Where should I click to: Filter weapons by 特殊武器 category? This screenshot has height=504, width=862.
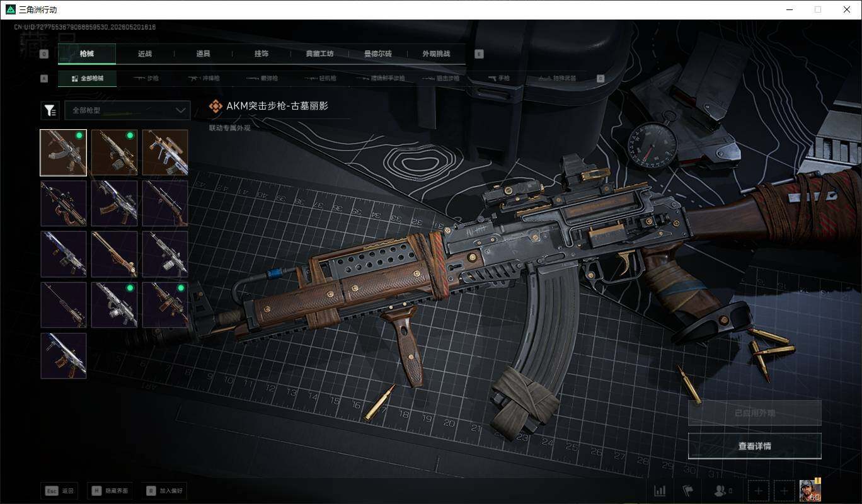(x=556, y=79)
